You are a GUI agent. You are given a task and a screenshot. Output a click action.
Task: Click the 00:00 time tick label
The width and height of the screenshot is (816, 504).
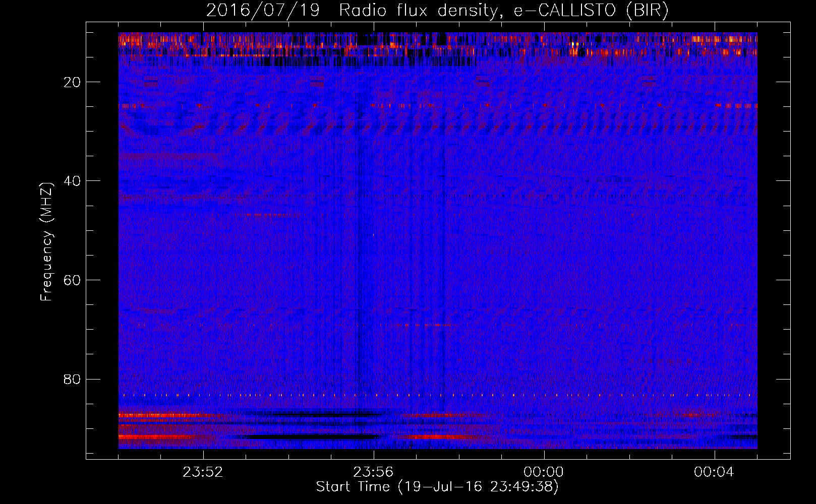pyautogui.click(x=544, y=472)
